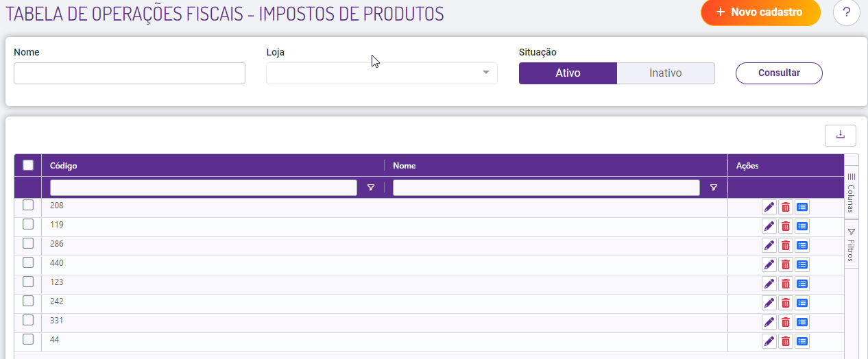Screen dimensions: 868x359
Task: Open the Colunas side panel tab
Action: 851,193
